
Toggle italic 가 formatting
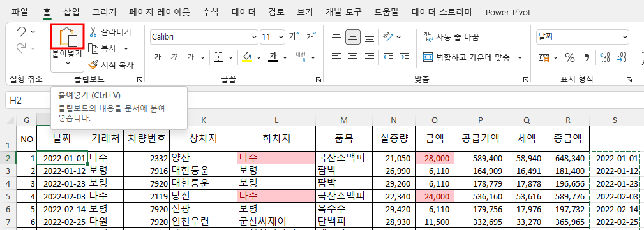point(174,57)
